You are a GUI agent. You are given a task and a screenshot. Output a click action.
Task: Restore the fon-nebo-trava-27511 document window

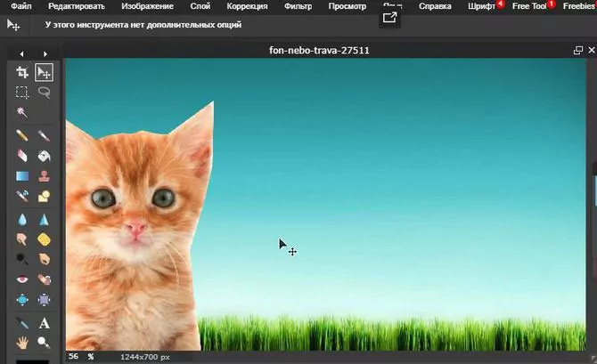[x=578, y=50]
